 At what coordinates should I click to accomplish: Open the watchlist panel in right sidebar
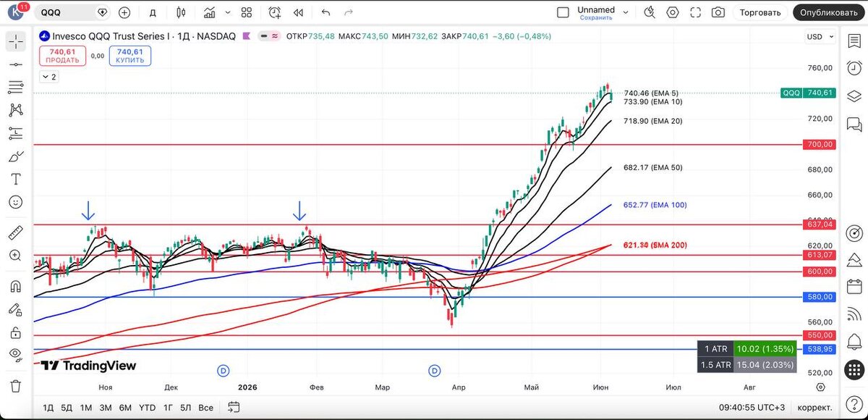tap(854, 41)
